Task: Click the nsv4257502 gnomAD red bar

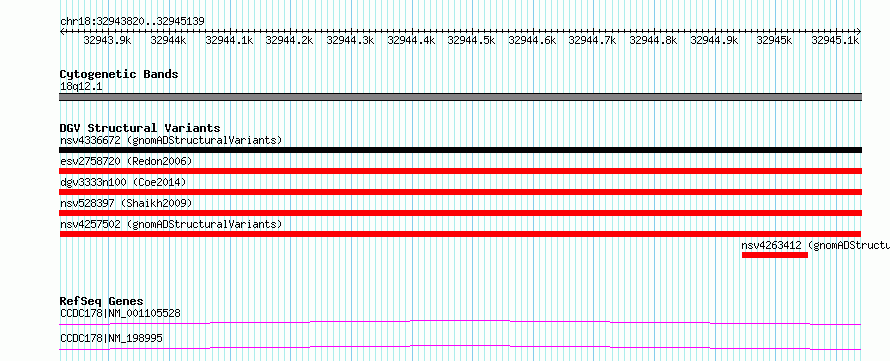Action: click(460, 234)
